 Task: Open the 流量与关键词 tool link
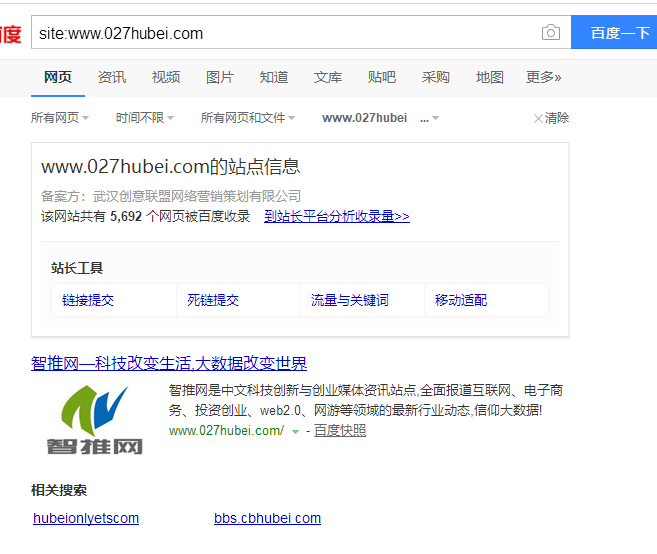pos(350,300)
